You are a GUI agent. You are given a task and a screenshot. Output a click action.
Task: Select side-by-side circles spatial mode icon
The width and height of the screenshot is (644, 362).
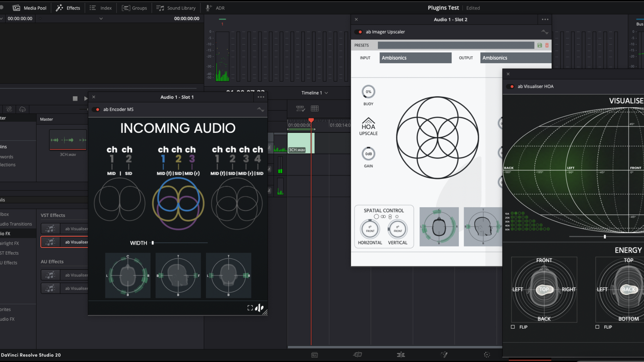pos(383,217)
